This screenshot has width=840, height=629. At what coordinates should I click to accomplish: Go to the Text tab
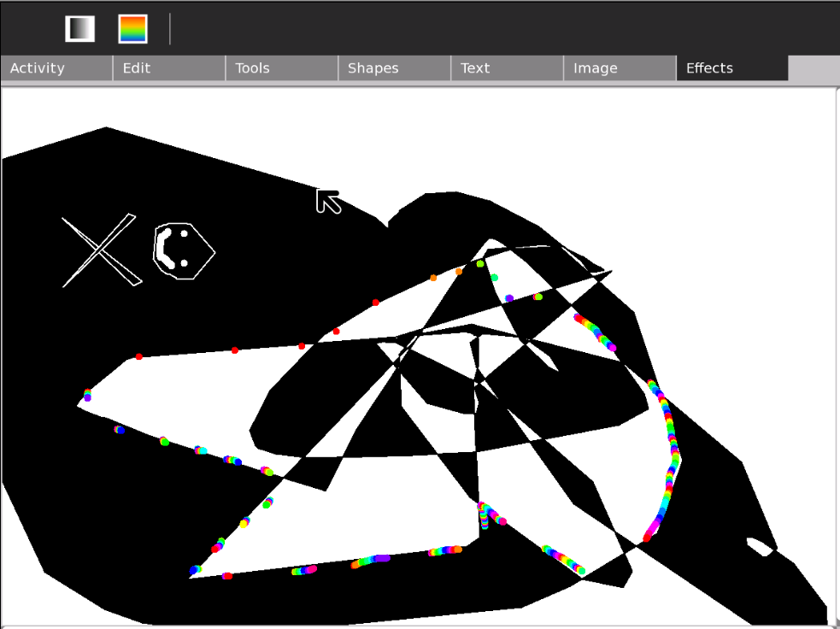tap(508, 68)
